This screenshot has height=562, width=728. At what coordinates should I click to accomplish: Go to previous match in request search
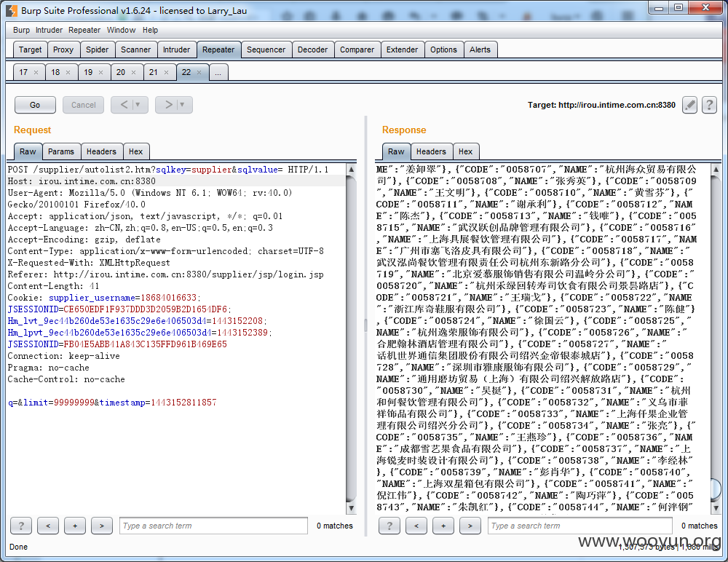48,526
